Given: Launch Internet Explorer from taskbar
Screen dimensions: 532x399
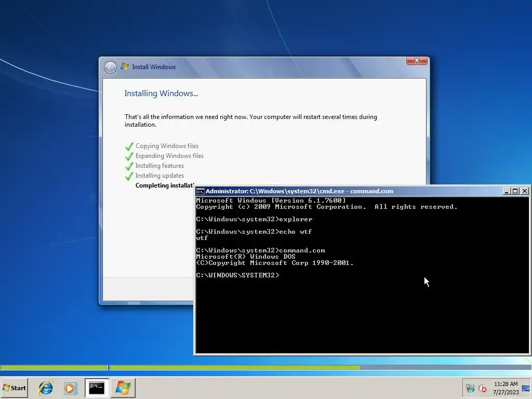Looking at the screenshot, I should [x=46, y=388].
